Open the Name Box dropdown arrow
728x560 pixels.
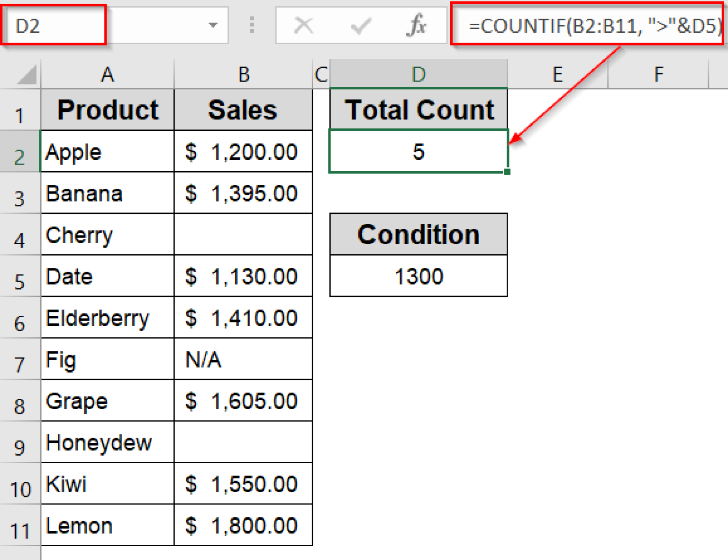[214, 25]
